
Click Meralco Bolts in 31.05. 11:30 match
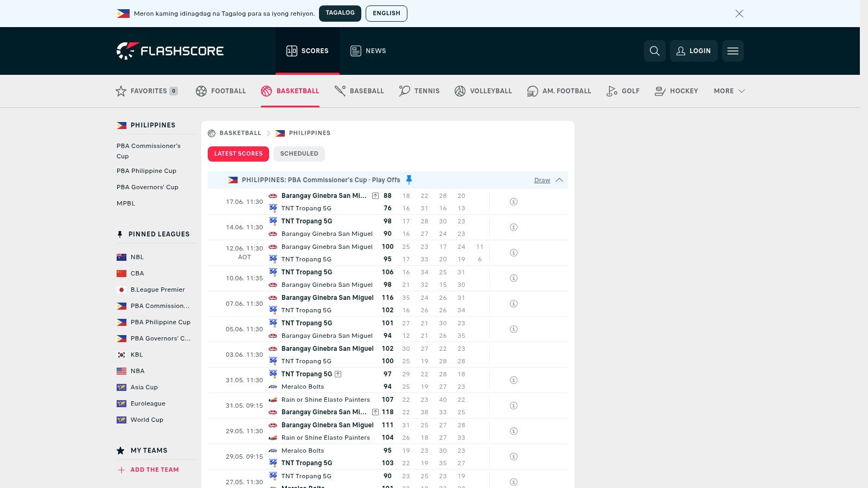(303, 387)
